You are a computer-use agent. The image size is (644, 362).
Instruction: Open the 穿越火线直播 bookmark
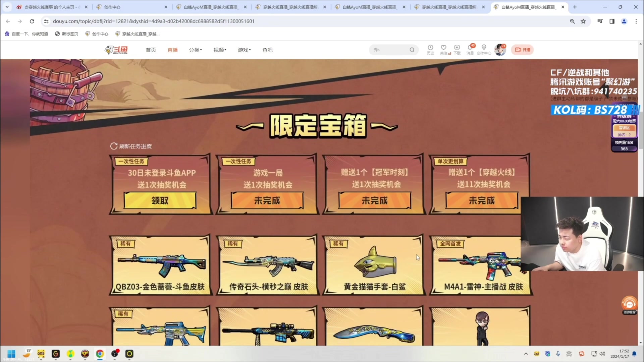coord(138,34)
